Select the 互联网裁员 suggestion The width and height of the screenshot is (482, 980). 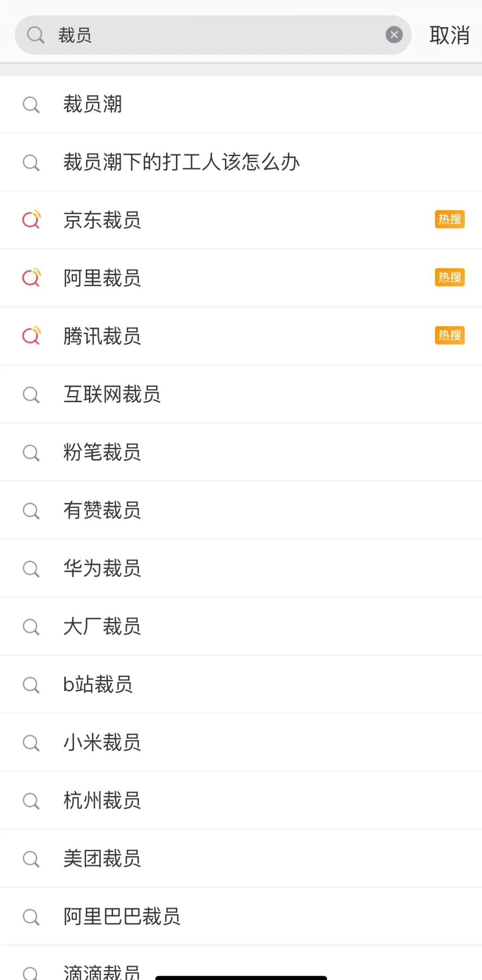point(241,394)
